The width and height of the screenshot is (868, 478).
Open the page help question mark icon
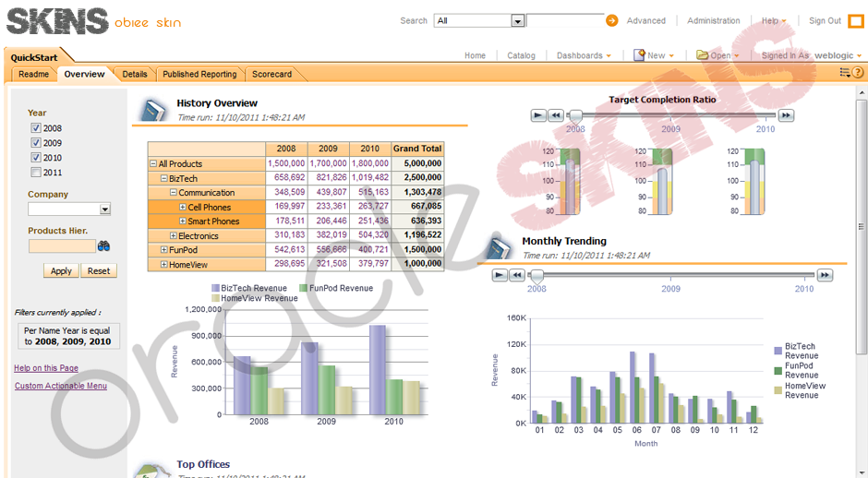(x=858, y=73)
